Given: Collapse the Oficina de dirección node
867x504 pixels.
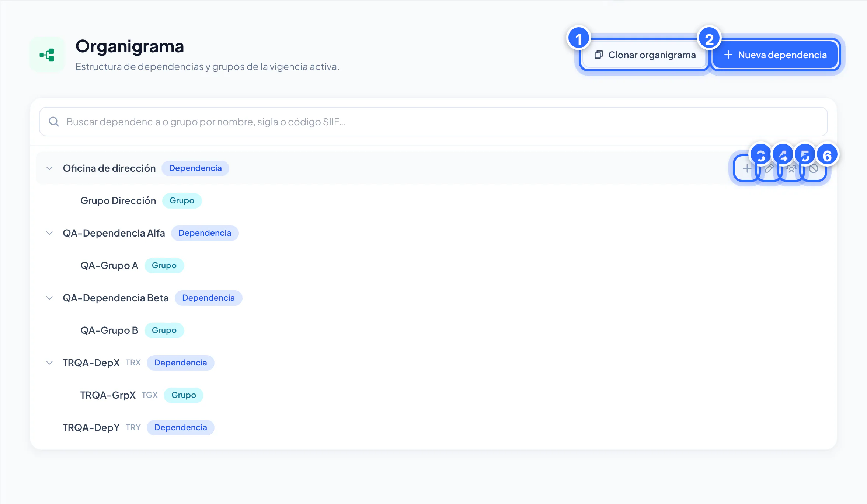Looking at the screenshot, I should pos(49,168).
